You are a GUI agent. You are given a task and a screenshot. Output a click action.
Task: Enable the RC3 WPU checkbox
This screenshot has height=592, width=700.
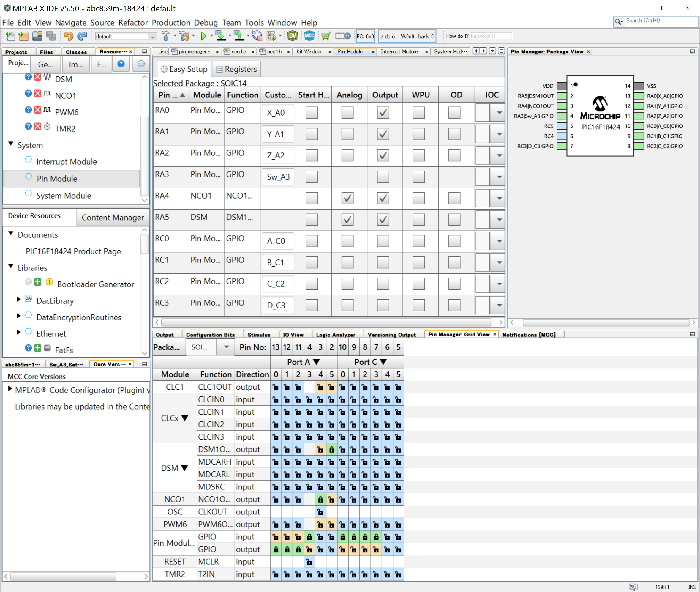[x=418, y=306]
